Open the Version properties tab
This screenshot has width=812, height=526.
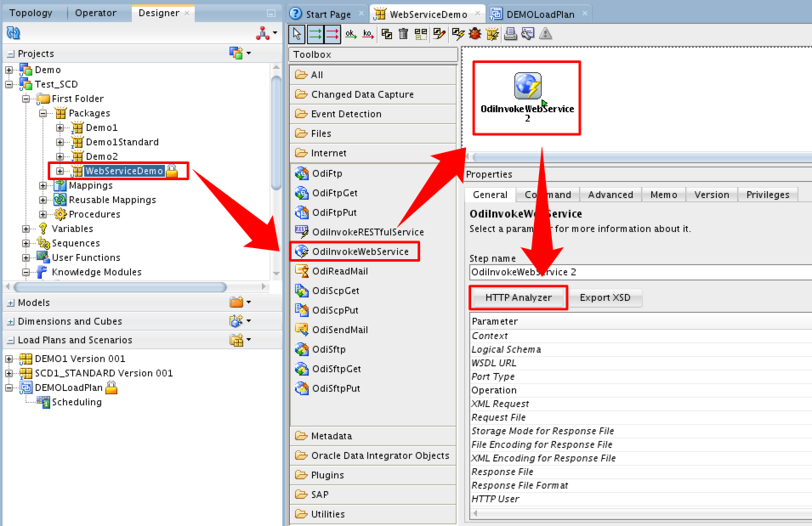(x=712, y=195)
